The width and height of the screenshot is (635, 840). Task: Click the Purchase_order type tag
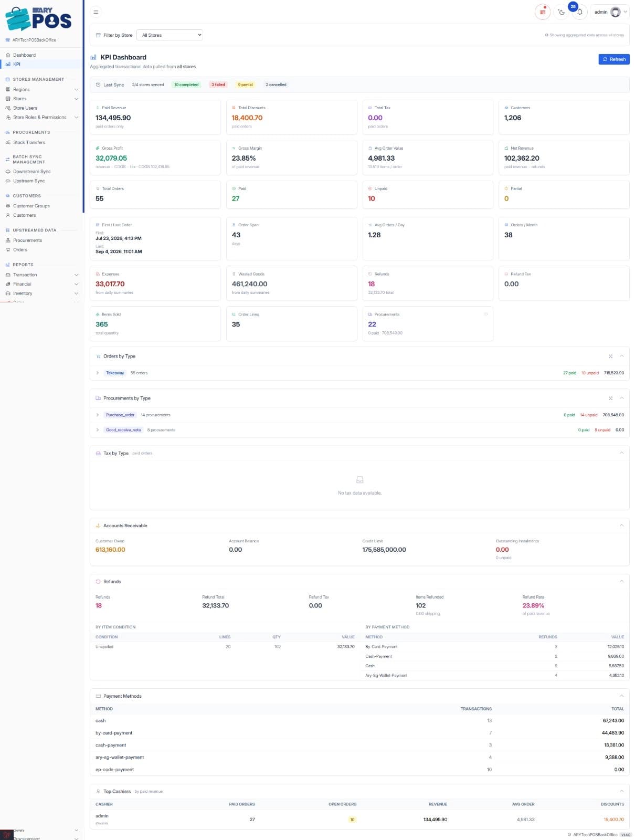pyautogui.click(x=120, y=415)
